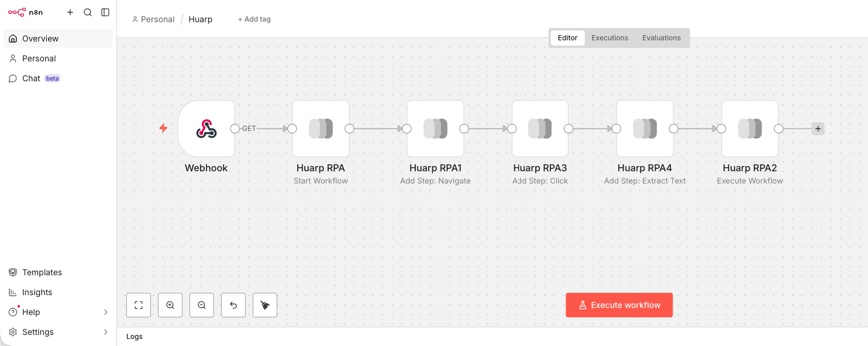Expand the Logs panel at bottom
868x346 pixels.
[135, 337]
